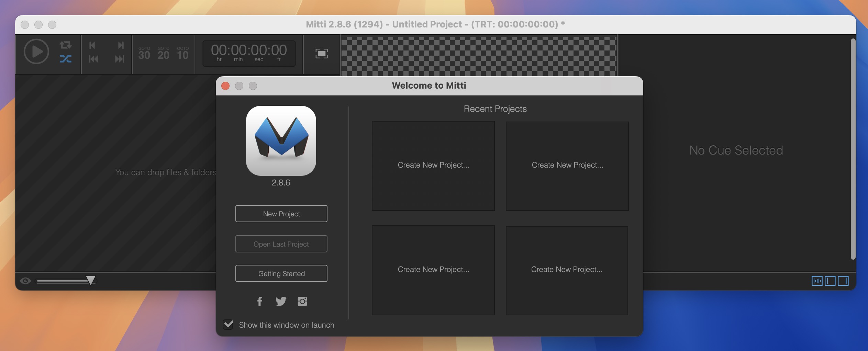Select the bottom-left Create New Project card
This screenshot has width=868, height=351.
tap(433, 270)
